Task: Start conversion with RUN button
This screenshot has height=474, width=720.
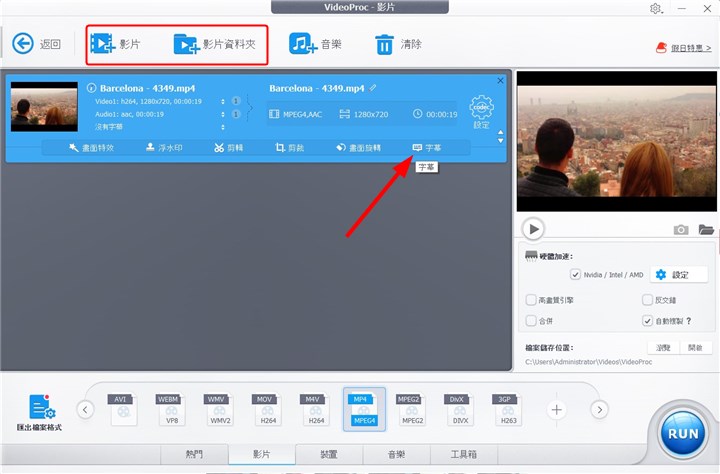Action: coord(683,433)
